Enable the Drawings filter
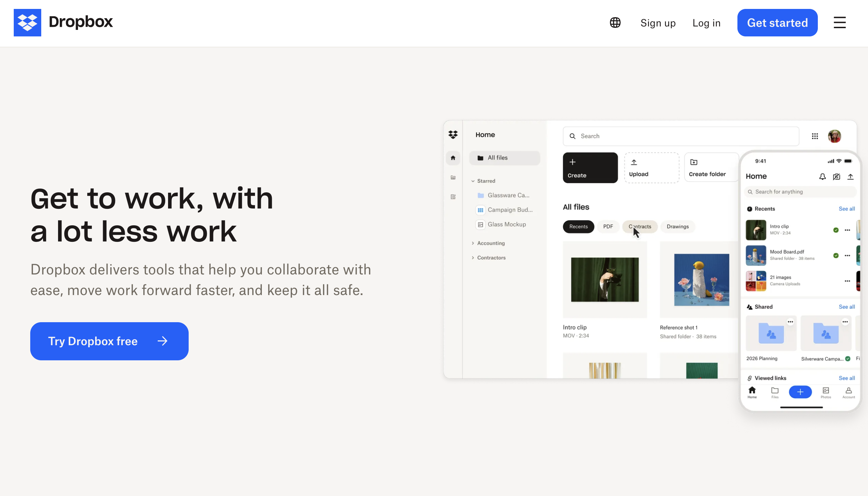 click(678, 227)
